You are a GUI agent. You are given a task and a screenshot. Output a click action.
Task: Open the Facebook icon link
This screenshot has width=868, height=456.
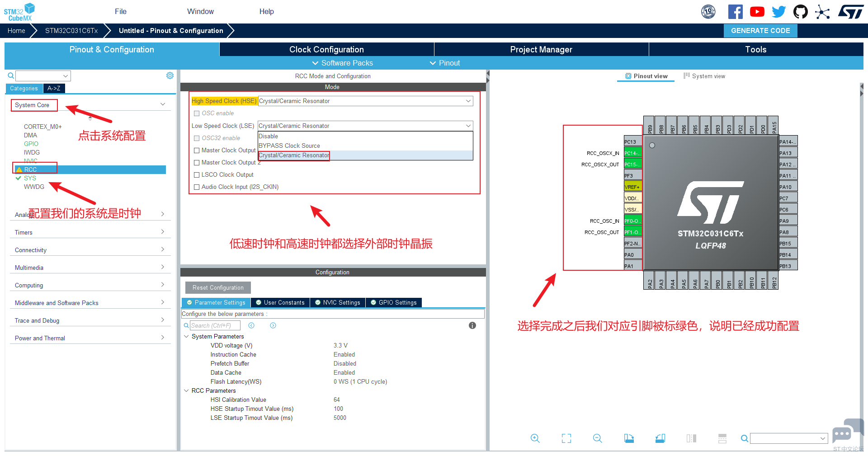pyautogui.click(x=735, y=12)
